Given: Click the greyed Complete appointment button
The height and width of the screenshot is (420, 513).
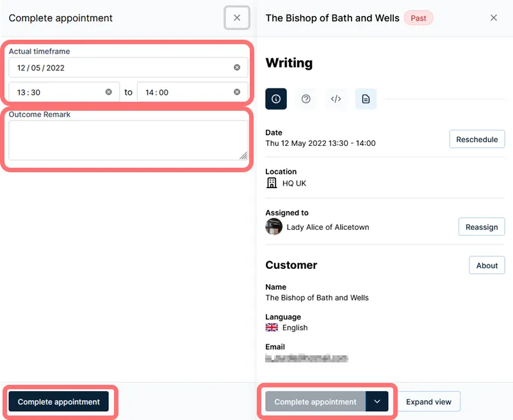Looking at the screenshot, I should pos(315,401).
